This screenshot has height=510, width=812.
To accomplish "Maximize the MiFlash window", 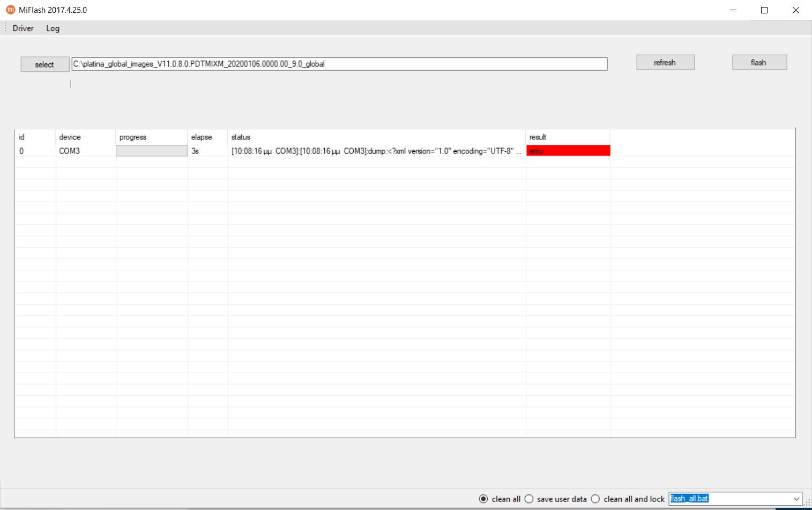I will [x=764, y=10].
